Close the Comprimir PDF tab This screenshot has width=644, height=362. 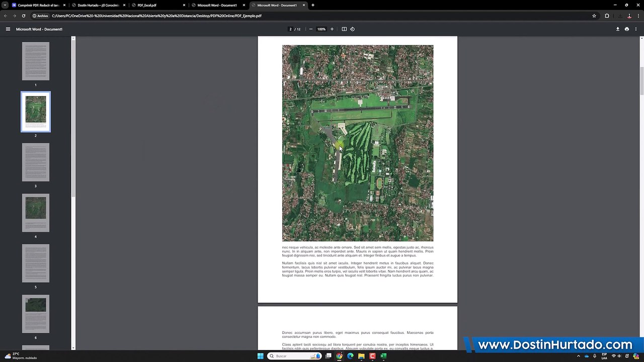pyautogui.click(x=64, y=5)
